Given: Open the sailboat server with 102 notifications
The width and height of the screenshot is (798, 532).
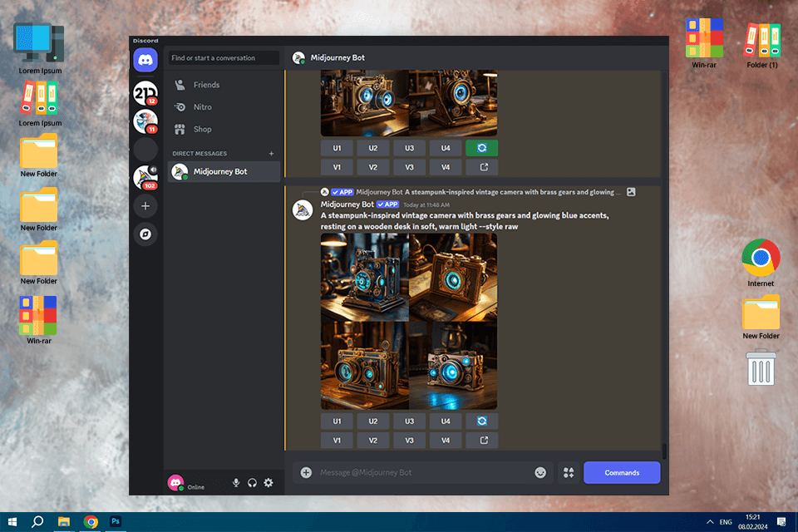Looking at the screenshot, I should pyautogui.click(x=145, y=177).
